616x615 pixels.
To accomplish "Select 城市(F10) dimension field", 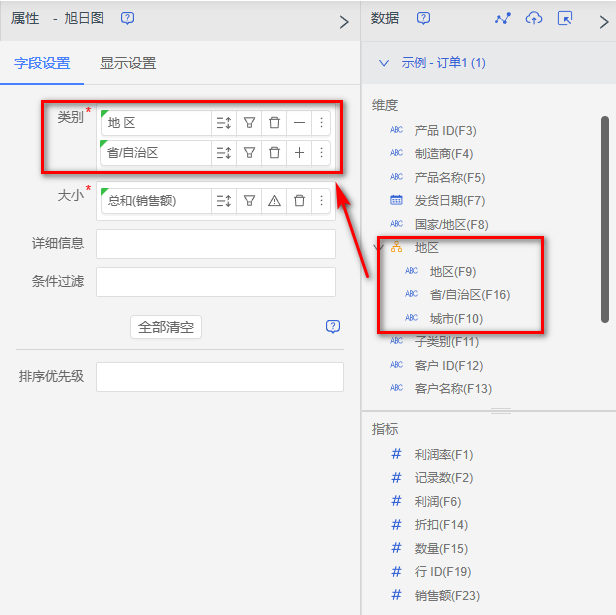I will click(x=456, y=318).
